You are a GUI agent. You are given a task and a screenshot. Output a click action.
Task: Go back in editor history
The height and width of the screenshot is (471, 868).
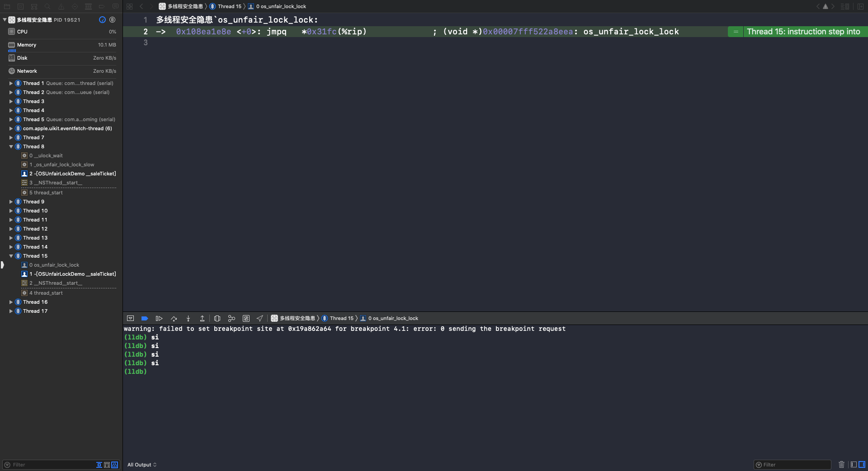[x=142, y=6]
